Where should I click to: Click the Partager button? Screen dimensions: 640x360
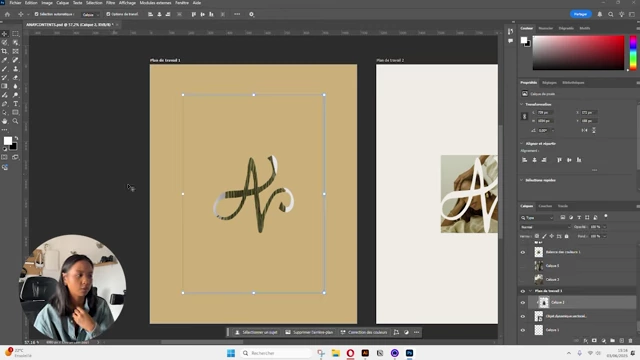click(580, 14)
